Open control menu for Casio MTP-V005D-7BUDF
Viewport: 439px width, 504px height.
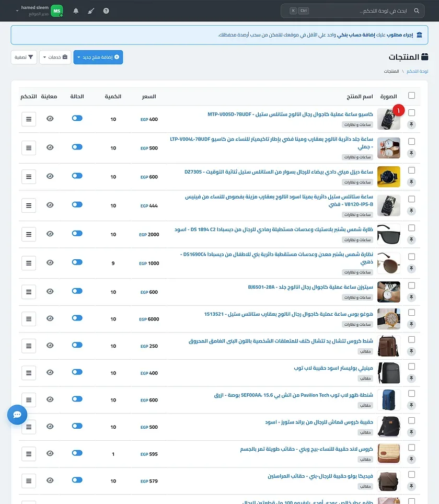[x=29, y=119]
